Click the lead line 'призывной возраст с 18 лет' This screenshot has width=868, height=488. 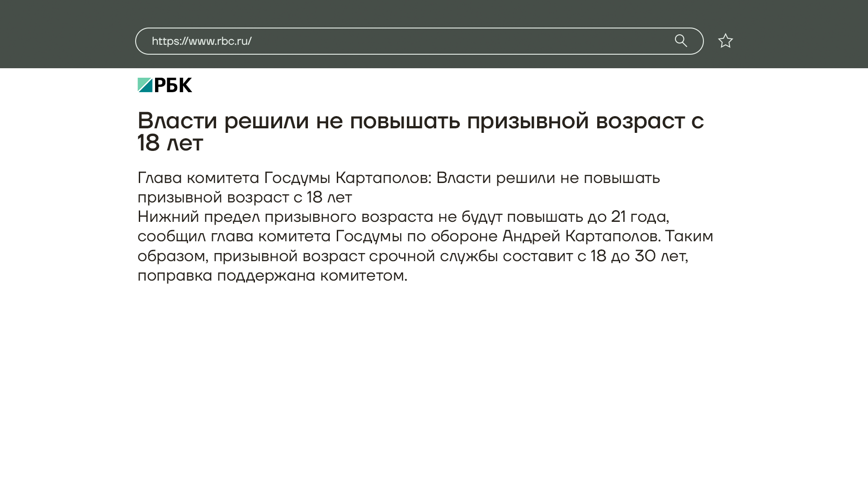(245, 197)
